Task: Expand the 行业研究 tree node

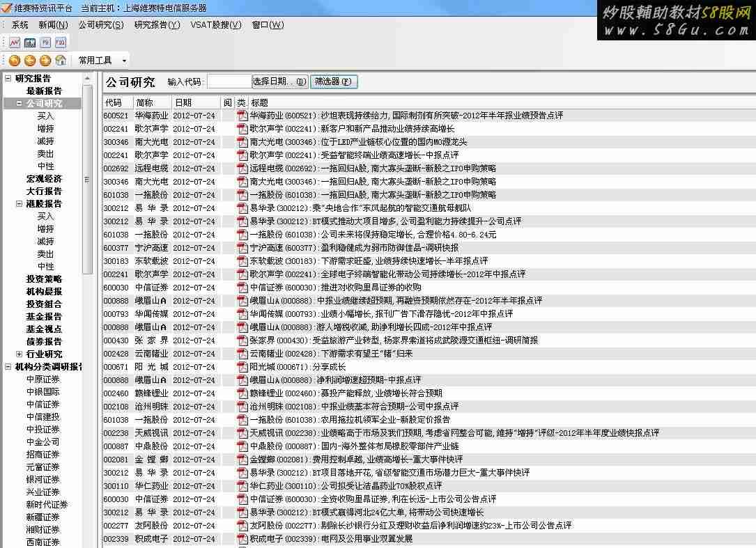Action: 20,354
